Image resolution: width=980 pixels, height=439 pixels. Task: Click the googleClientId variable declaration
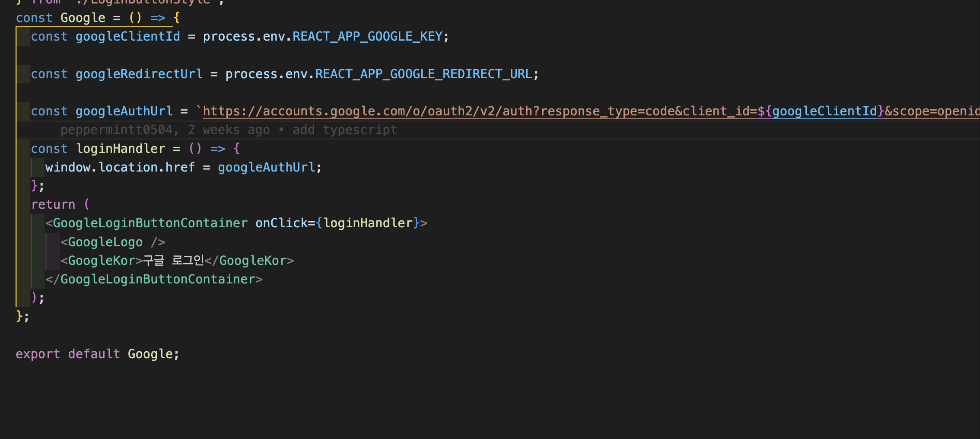[x=127, y=36]
